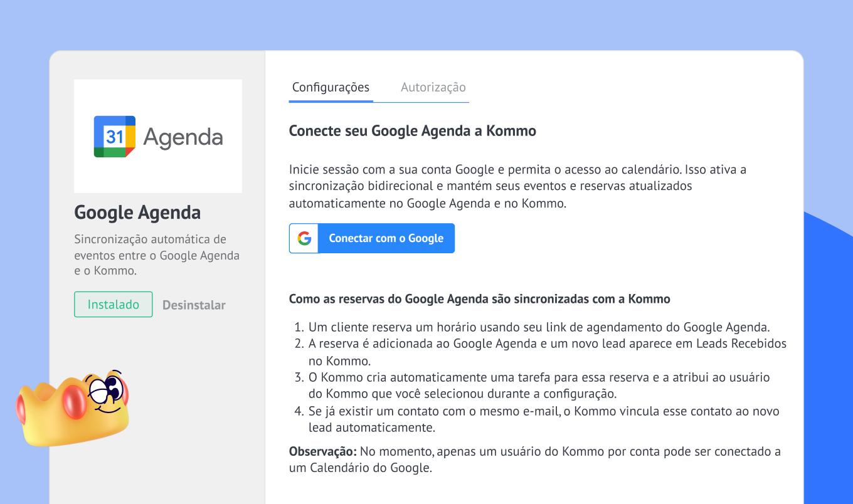The width and height of the screenshot is (853, 504).
Task: Click step 1 about cliente reserva um horário
Action: coord(539,327)
